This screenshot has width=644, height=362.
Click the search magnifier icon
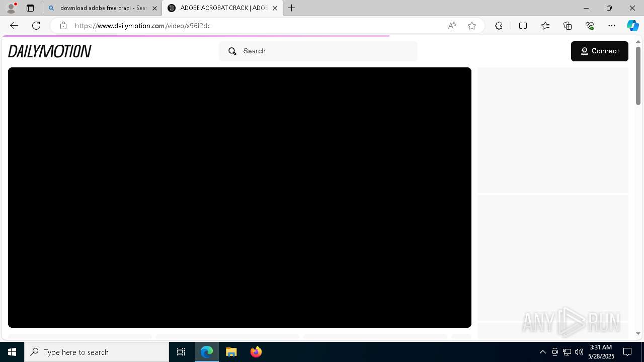(x=232, y=51)
